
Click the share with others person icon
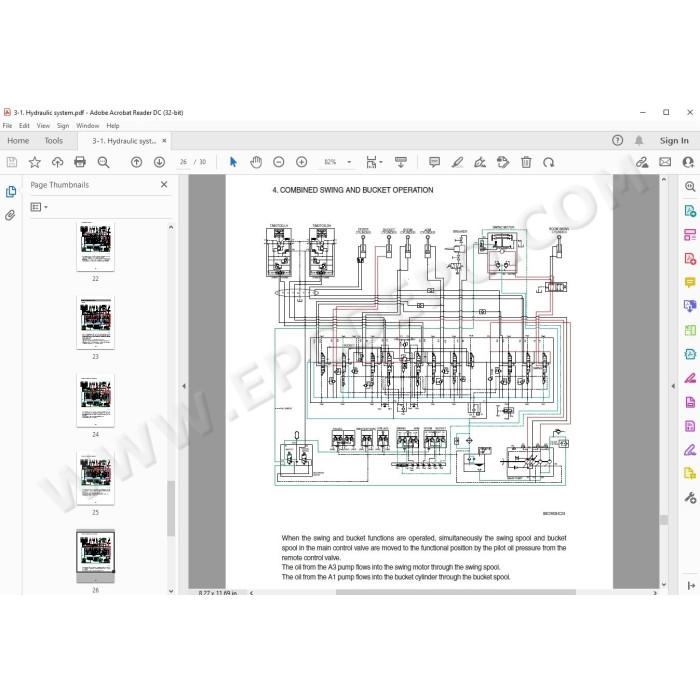click(688, 162)
